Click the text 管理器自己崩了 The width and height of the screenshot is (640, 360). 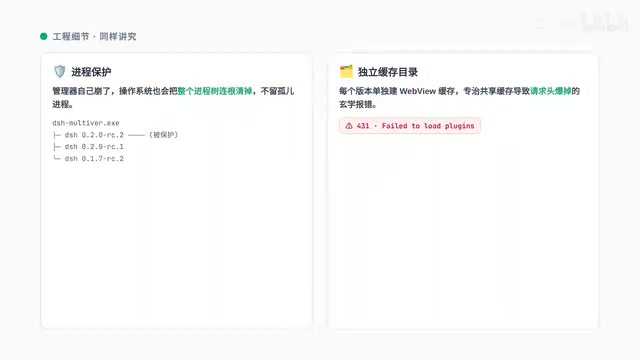81,91
